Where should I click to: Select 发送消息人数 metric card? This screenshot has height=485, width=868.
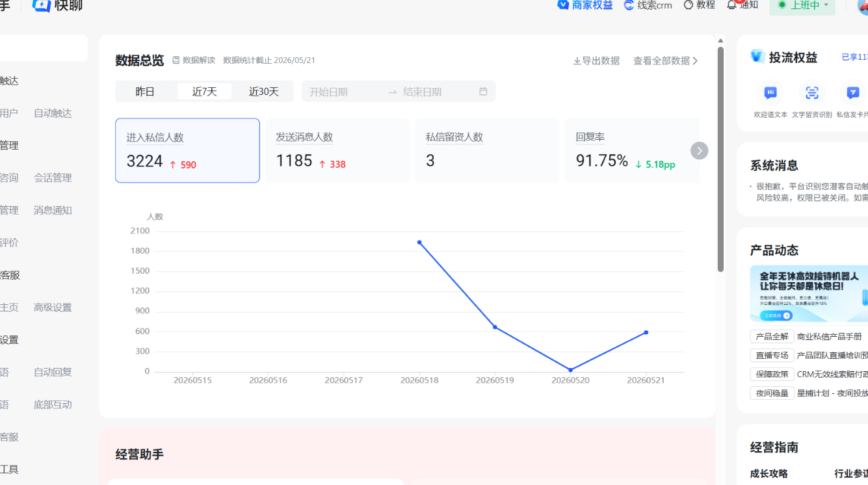point(337,150)
